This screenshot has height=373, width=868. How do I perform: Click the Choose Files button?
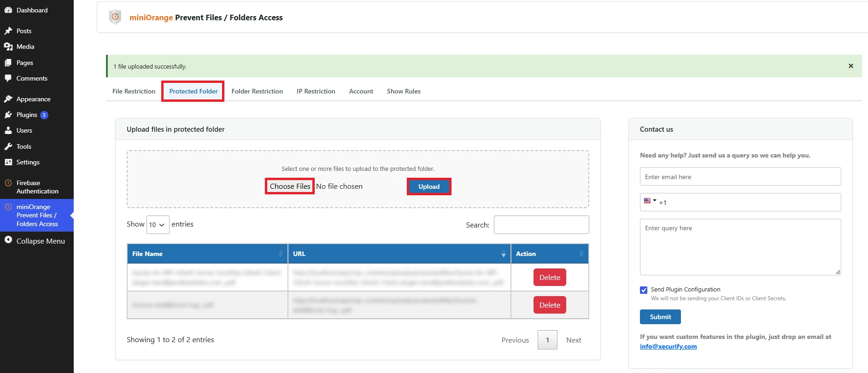click(x=290, y=186)
